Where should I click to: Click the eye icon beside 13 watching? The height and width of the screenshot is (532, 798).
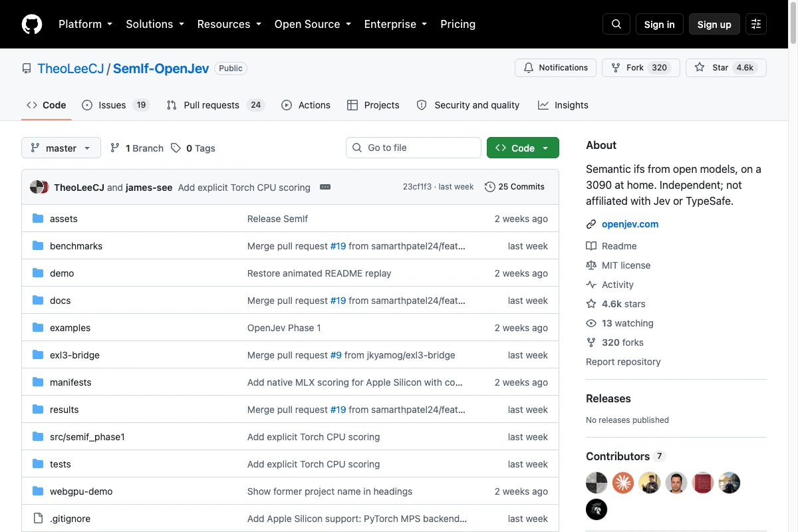coord(591,323)
